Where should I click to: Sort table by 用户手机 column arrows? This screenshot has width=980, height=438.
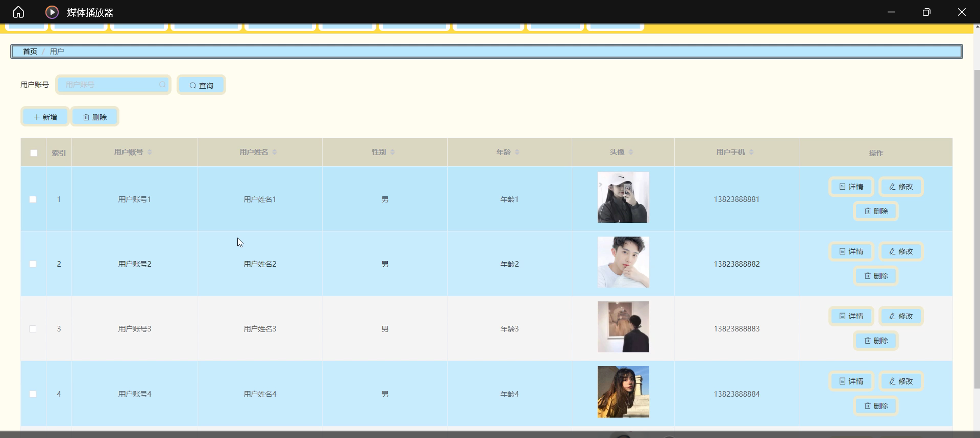[751, 152]
